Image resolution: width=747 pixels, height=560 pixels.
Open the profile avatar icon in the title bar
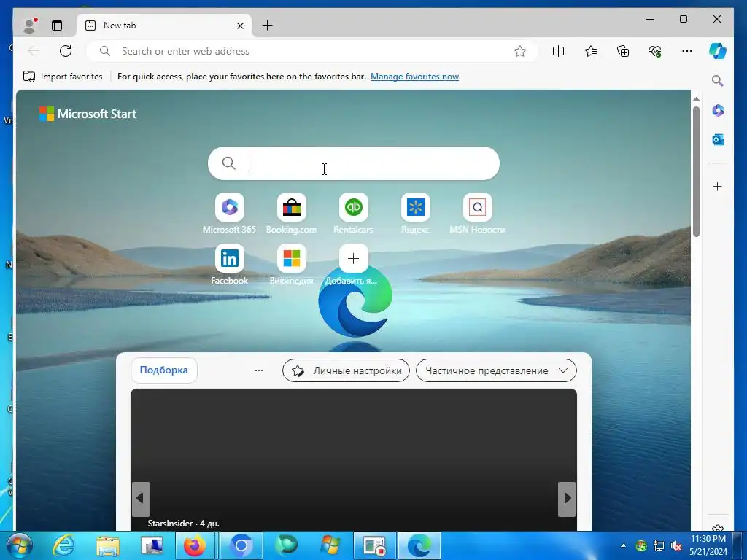coord(30,26)
